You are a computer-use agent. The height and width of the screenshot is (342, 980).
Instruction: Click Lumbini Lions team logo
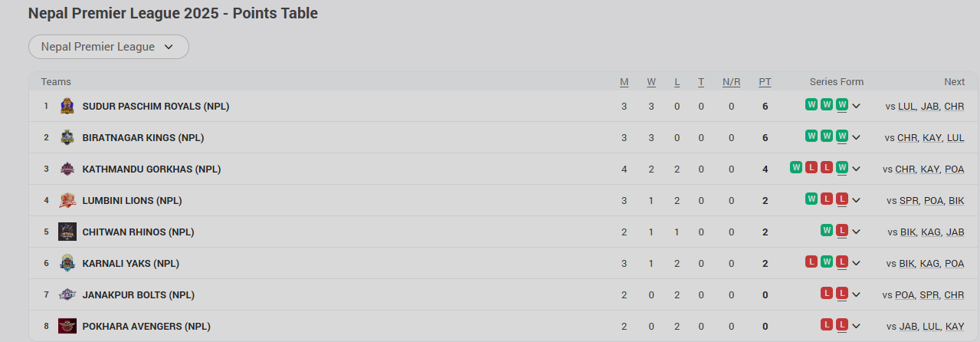click(x=67, y=200)
